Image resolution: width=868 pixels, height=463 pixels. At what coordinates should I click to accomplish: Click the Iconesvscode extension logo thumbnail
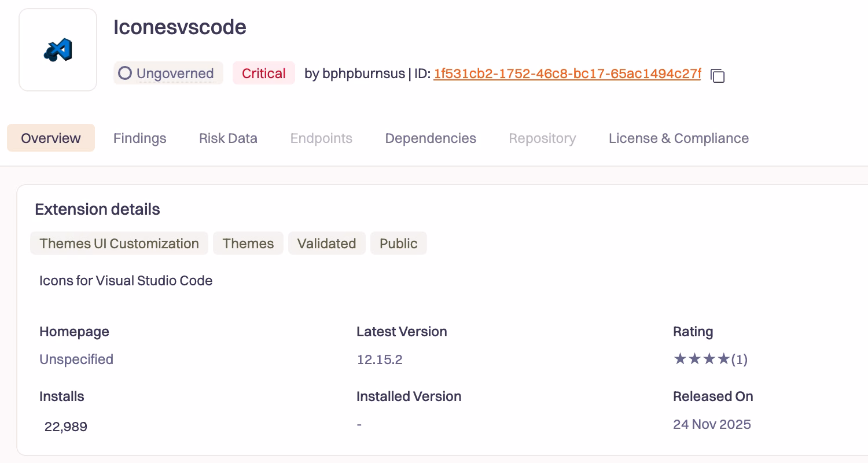58,50
